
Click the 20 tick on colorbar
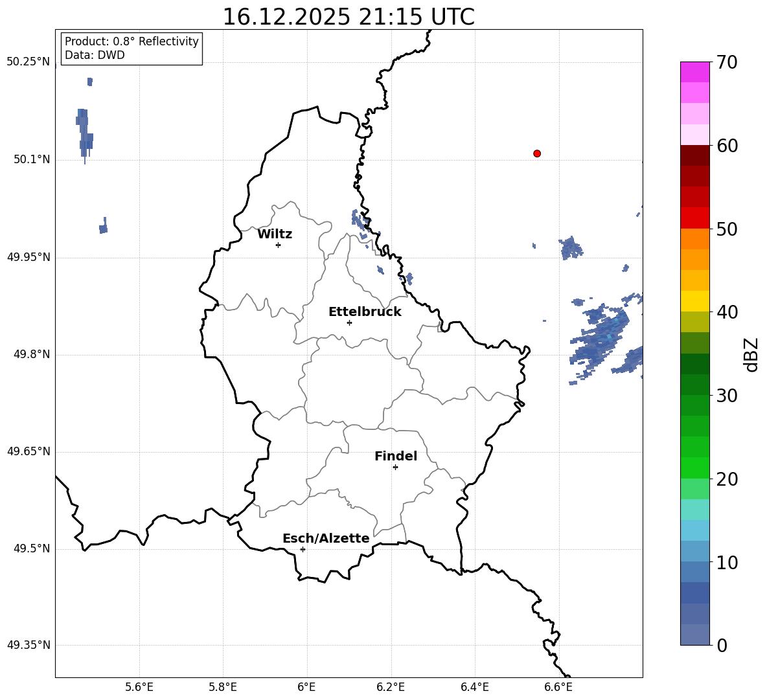726,479
